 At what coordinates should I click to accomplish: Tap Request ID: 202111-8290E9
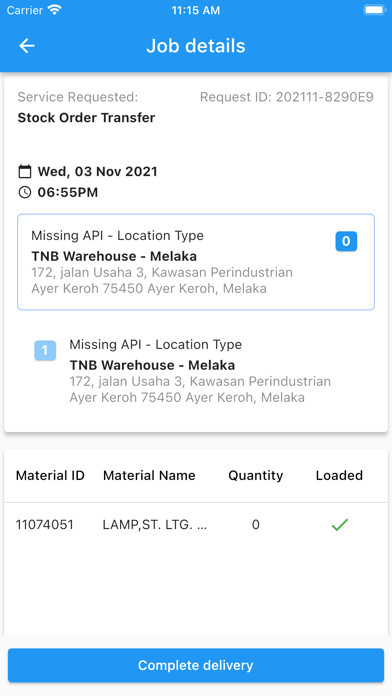(287, 97)
